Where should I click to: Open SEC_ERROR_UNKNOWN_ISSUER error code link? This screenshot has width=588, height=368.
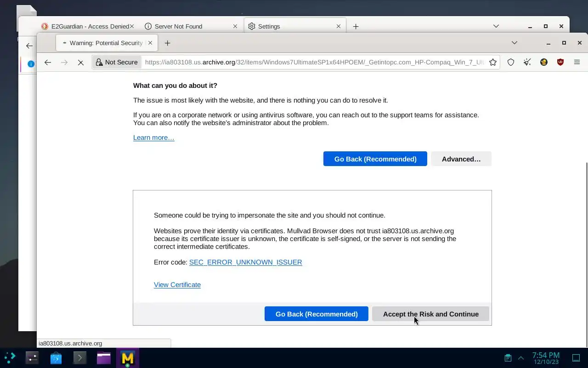tap(246, 262)
